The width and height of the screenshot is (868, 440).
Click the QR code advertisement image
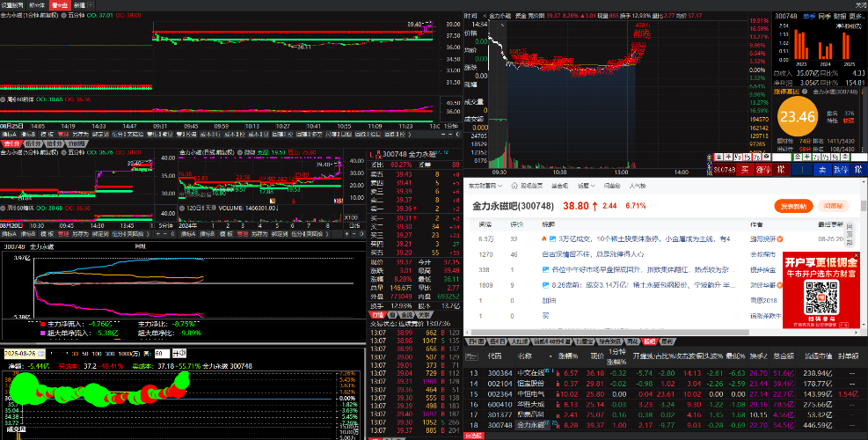(822, 298)
